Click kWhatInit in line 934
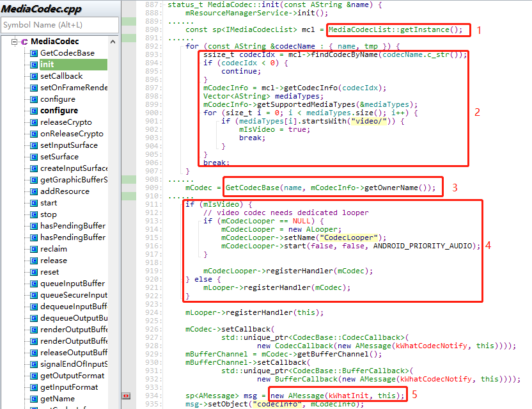 click(x=348, y=396)
